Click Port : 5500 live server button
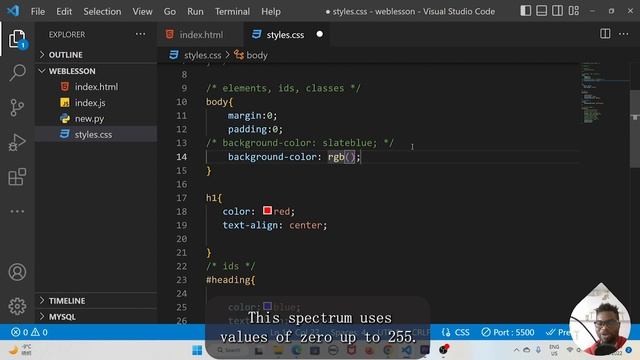Image resolution: width=640 pixels, height=360 pixels. [507, 332]
